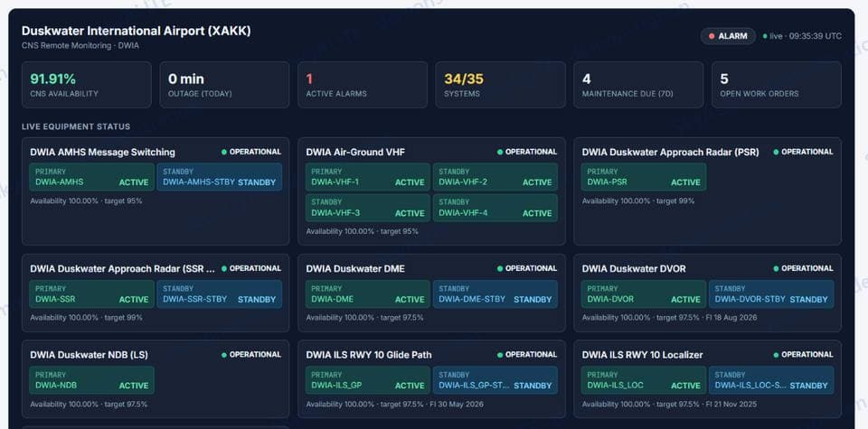This screenshot has width=868, height=429.
Task: Open DWIA AMHS Message Switching card title
Action: coord(102,152)
